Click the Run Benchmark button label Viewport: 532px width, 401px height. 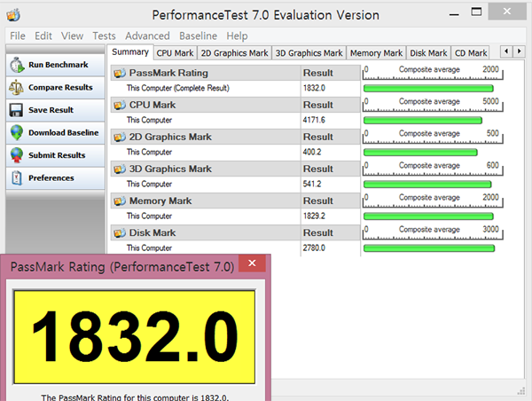[x=58, y=65]
